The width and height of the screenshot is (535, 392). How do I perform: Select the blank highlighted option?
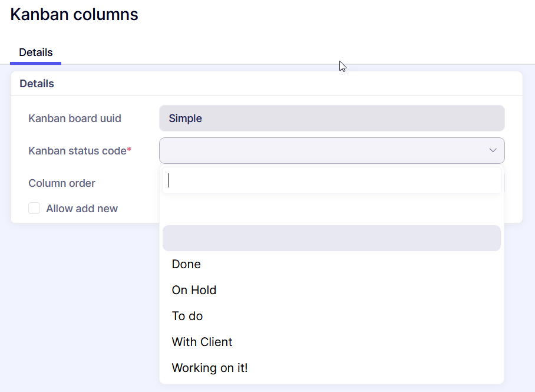331,238
